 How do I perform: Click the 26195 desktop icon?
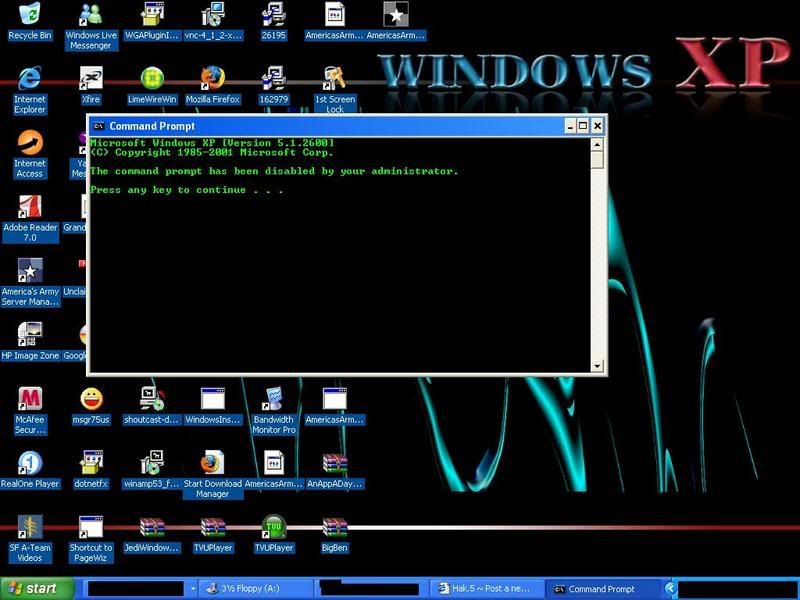273,21
